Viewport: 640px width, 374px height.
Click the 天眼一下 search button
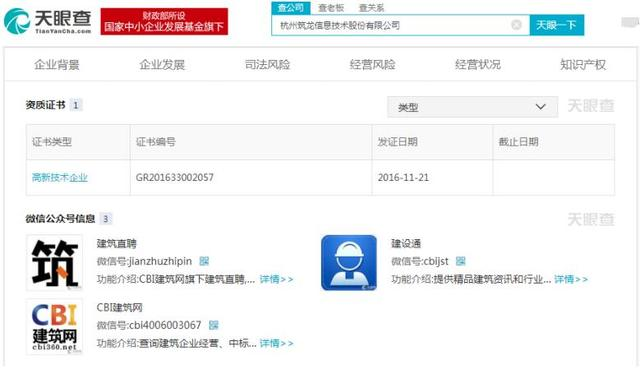coord(556,25)
